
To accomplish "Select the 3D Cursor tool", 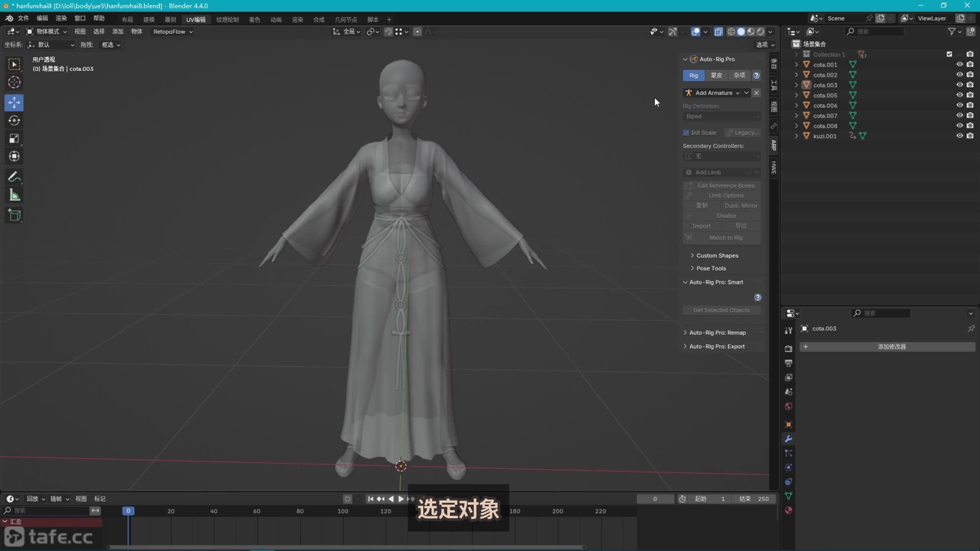I will point(14,82).
